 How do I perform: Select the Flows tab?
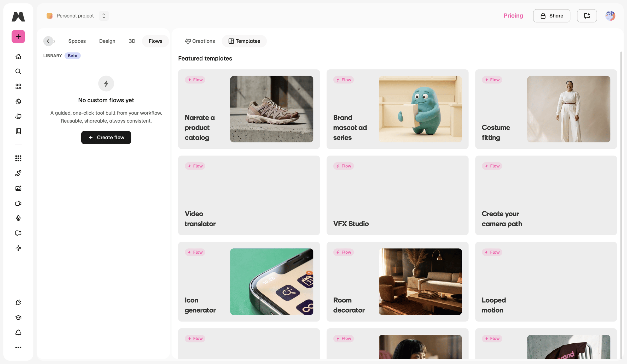(x=155, y=41)
